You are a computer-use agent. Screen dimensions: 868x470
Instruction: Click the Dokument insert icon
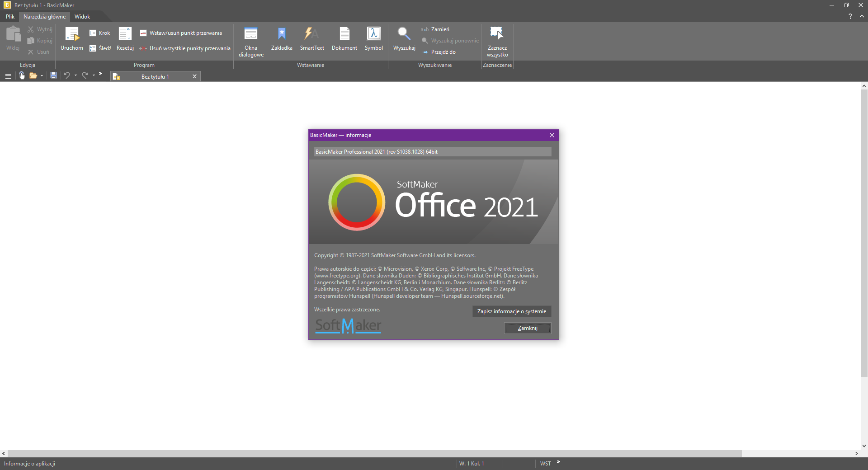344,33
